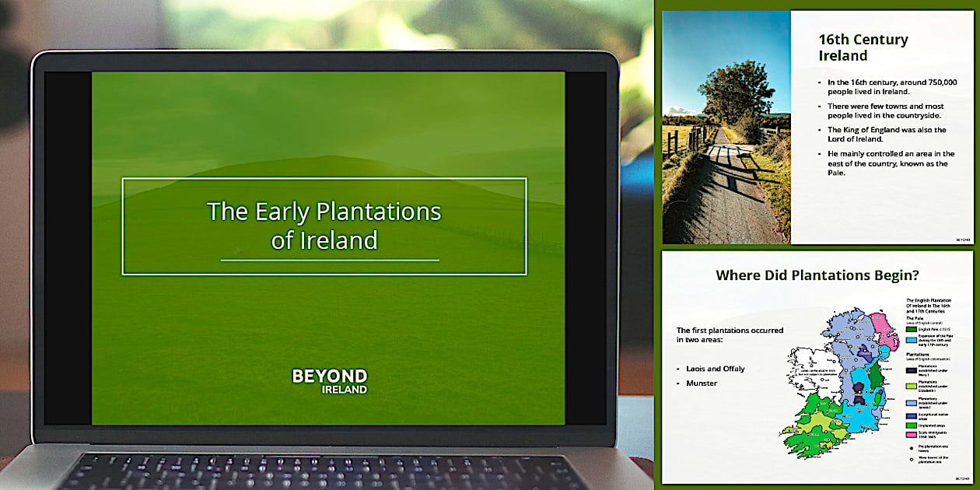Click the bullet about 750,000 people in Ireland
The height and width of the screenshot is (490, 980).
pyautogui.click(x=891, y=86)
